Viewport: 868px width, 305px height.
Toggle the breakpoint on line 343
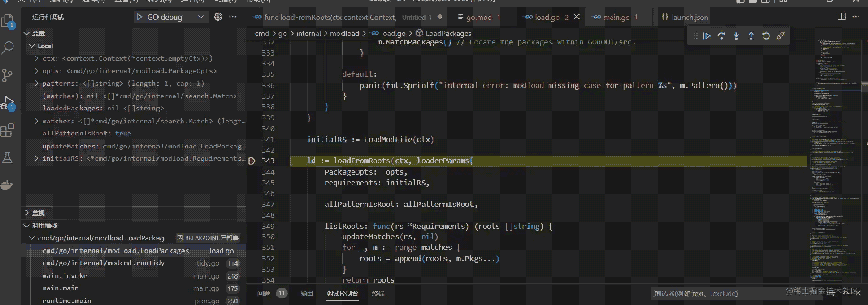coord(252,161)
